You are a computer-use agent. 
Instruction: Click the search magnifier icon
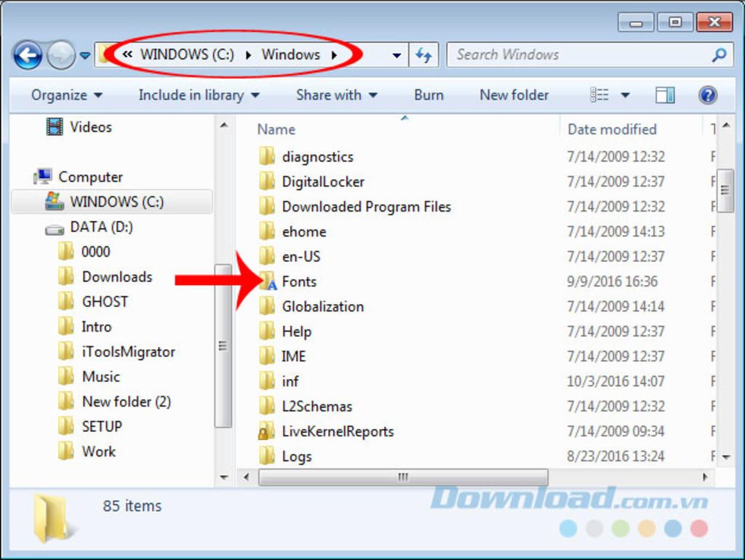719,55
